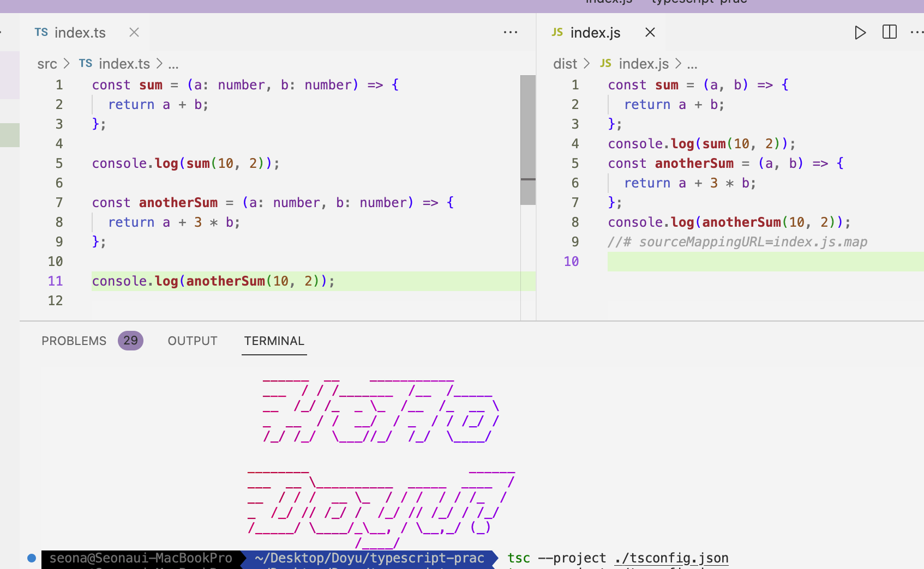This screenshot has height=569, width=924.
Task: Click the const sum declaration in index.ts
Action: 245,85
